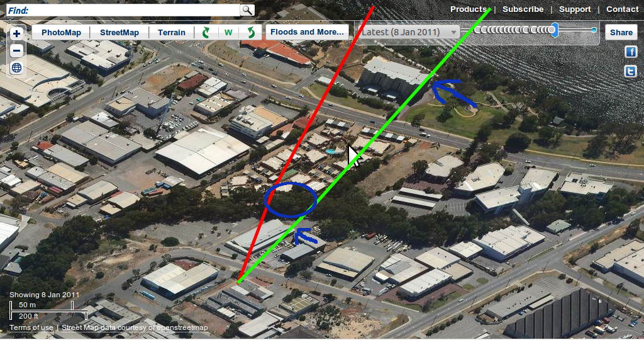The width and height of the screenshot is (644, 340).
Task: Open the Products menu
Action: [x=468, y=9]
